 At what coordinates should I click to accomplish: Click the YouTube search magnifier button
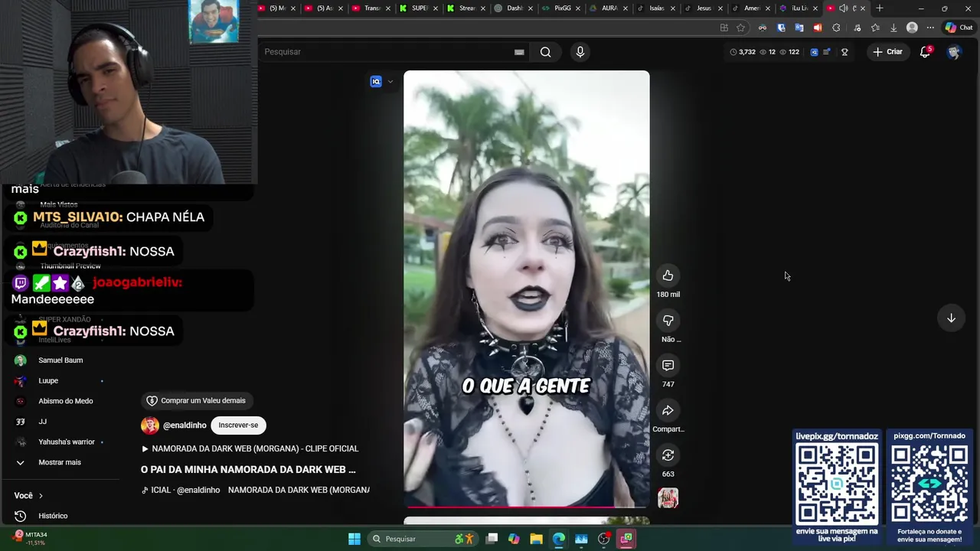545,52
